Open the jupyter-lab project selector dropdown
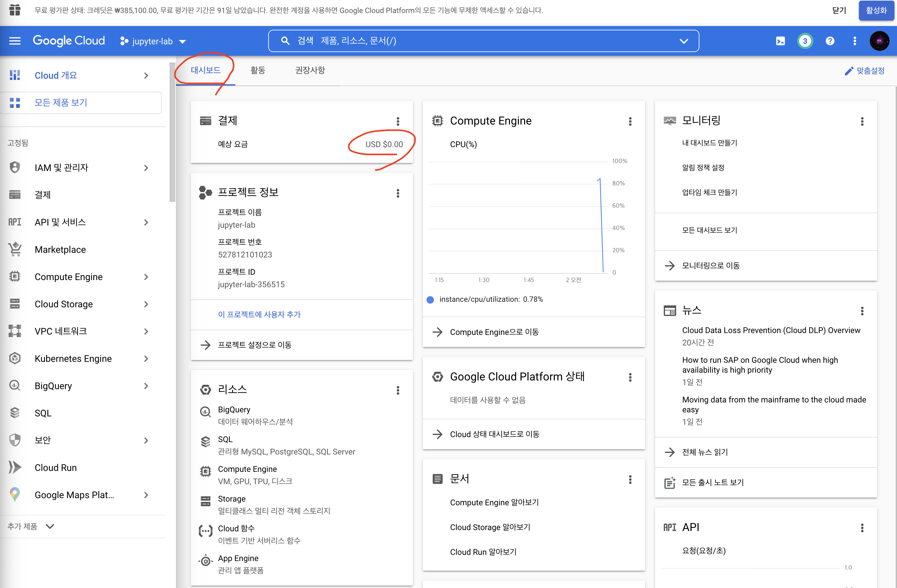The height and width of the screenshot is (588, 897). (153, 41)
